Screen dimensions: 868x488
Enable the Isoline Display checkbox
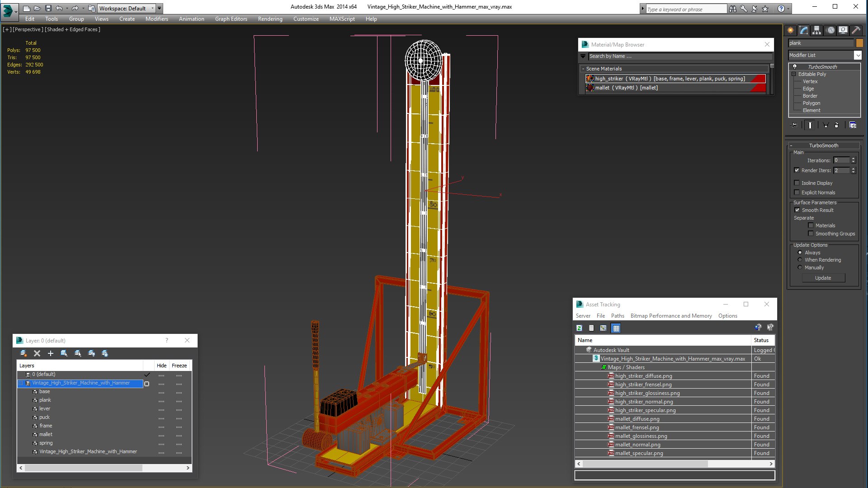tap(797, 183)
